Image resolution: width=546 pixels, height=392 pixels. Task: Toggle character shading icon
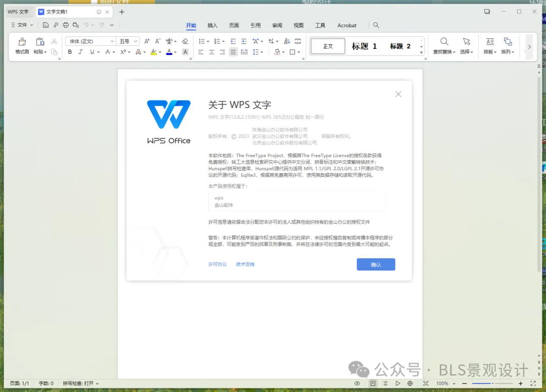tap(185, 52)
